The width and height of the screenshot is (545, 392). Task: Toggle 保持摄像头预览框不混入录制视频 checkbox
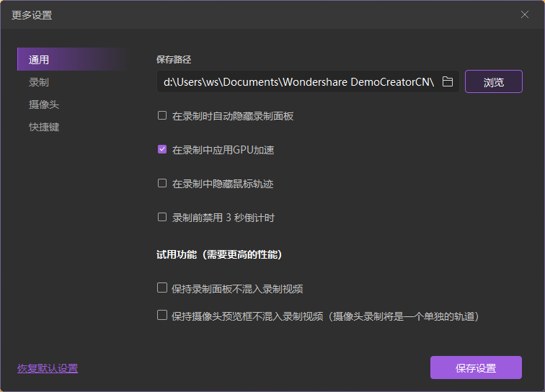(162, 315)
